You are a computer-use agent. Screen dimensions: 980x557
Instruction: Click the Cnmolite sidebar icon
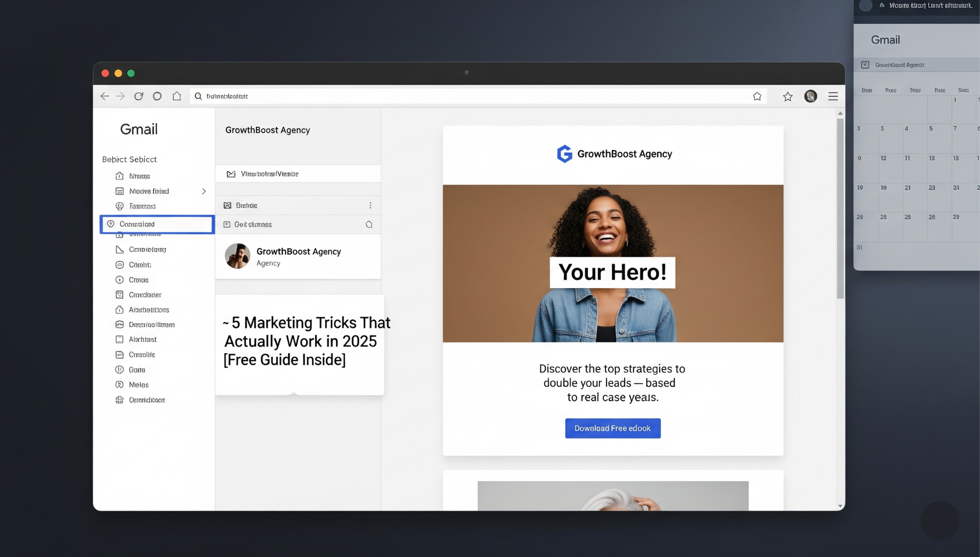(x=120, y=355)
